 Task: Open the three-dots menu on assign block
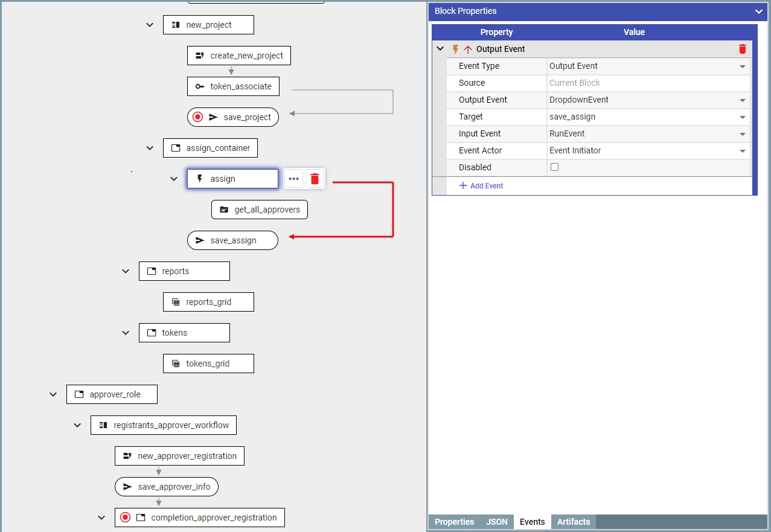coord(294,179)
